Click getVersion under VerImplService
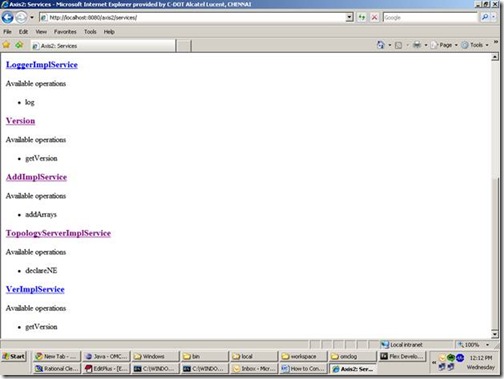Screen dimensions: 504x379 coord(41,327)
